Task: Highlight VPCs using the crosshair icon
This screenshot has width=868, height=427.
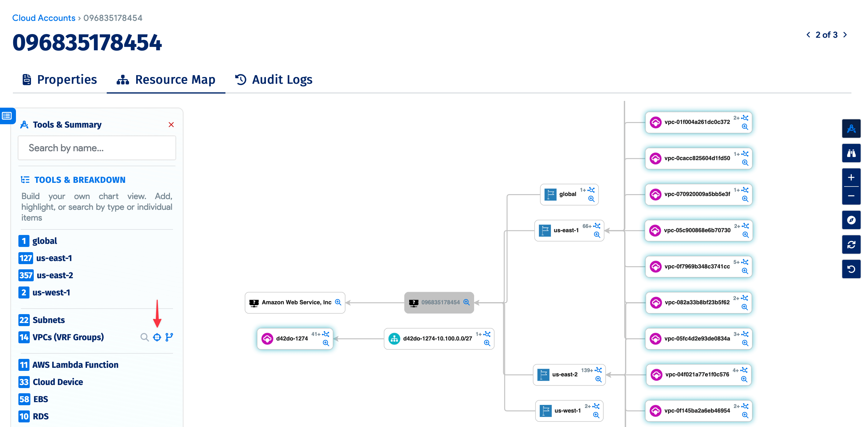Action: click(x=157, y=337)
